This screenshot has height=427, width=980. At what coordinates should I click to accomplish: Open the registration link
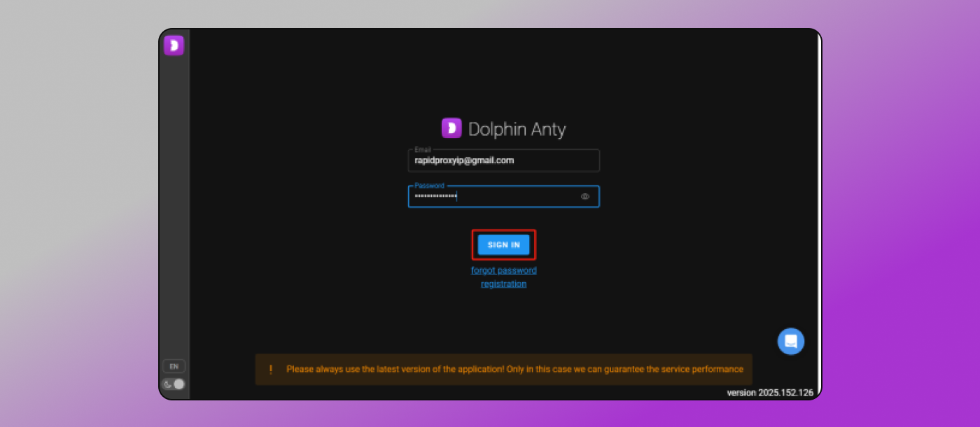pyautogui.click(x=504, y=283)
